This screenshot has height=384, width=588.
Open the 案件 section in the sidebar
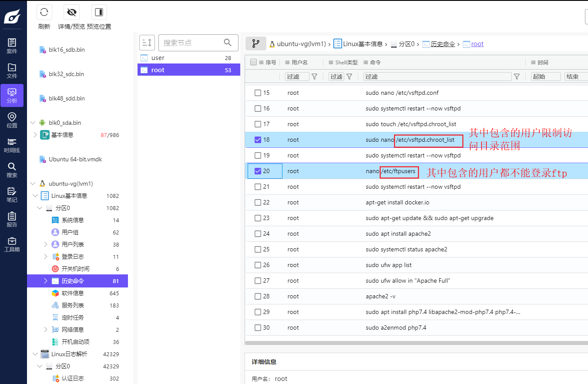[12, 46]
